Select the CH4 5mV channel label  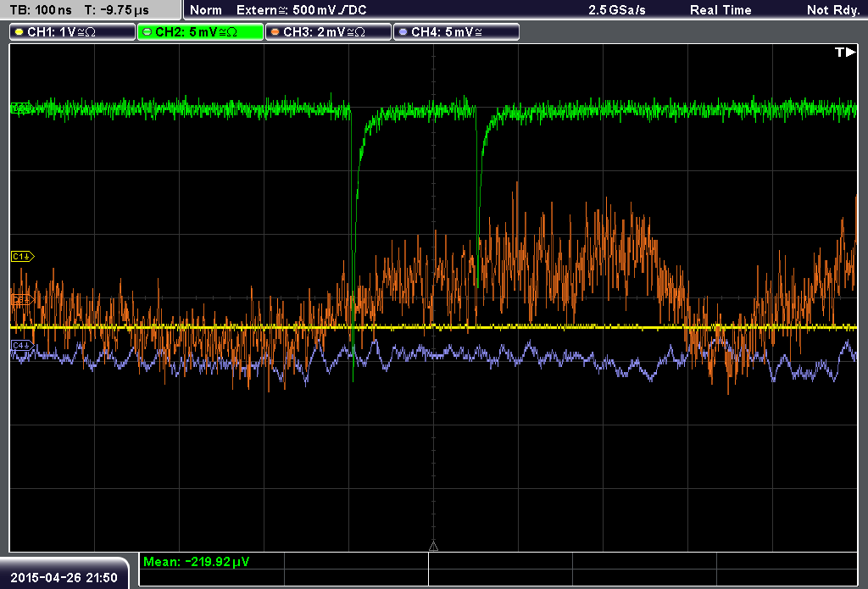[x=456, y=32]
